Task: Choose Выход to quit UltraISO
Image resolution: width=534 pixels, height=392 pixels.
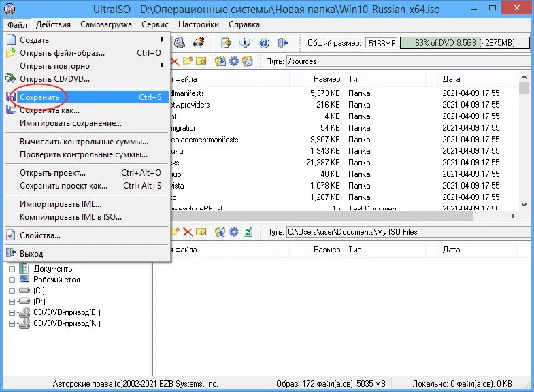Action: pyautogui.click(x=87, y=254)
